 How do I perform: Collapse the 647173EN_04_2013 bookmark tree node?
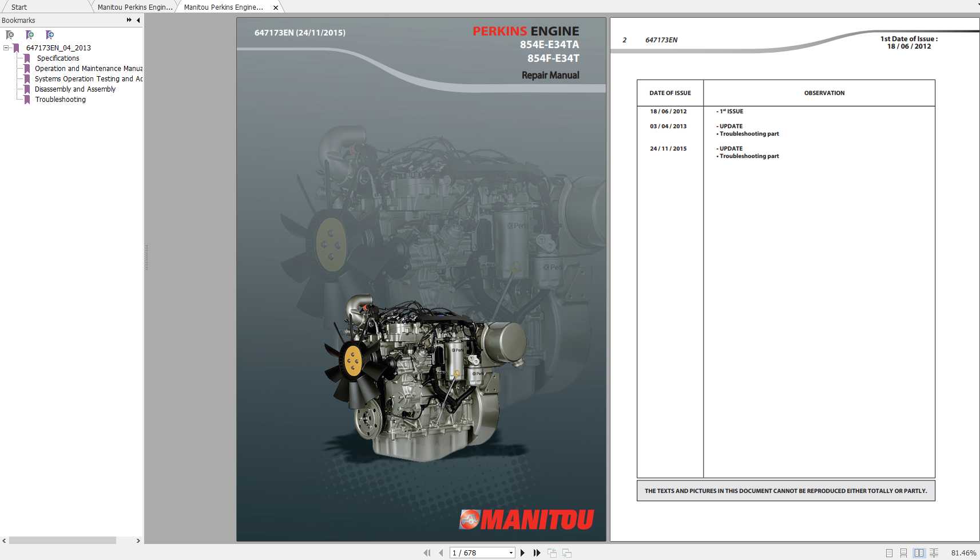[x=6, y=48]
